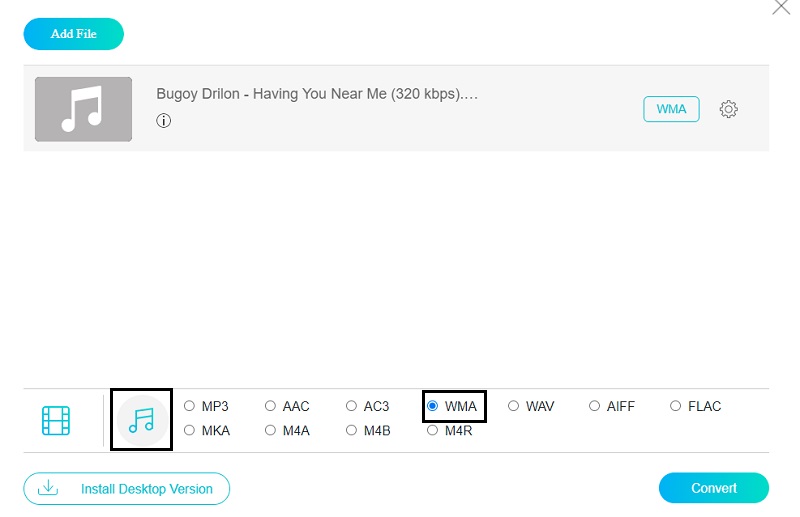
Task: Choose AAC as output format
Action: coord(271,406)
